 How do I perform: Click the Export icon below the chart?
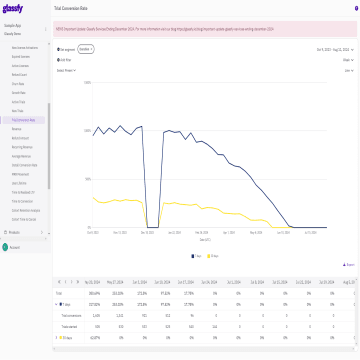click(344, 265)
